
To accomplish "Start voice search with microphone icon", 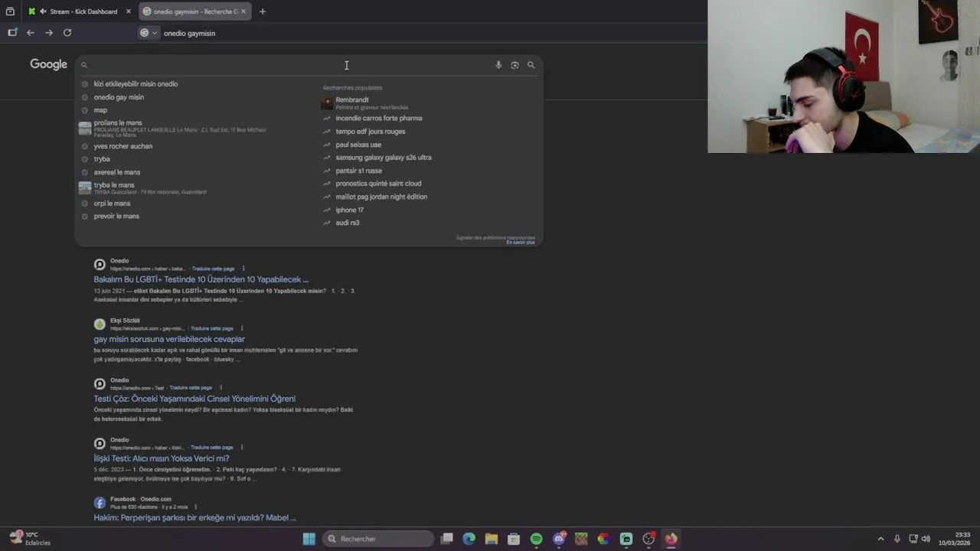I will 498,65.
